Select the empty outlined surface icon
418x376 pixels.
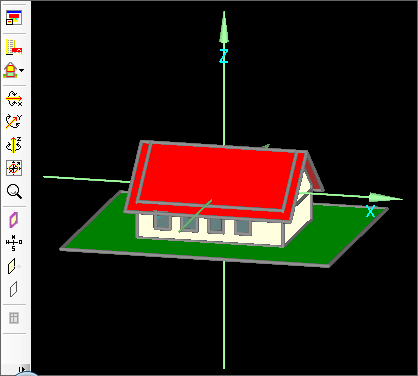13,289
